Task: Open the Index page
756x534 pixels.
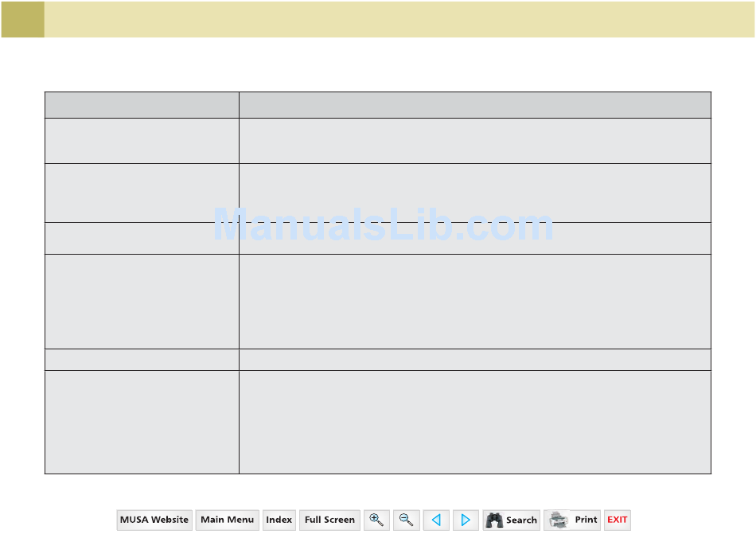Action: pos(279,520)
